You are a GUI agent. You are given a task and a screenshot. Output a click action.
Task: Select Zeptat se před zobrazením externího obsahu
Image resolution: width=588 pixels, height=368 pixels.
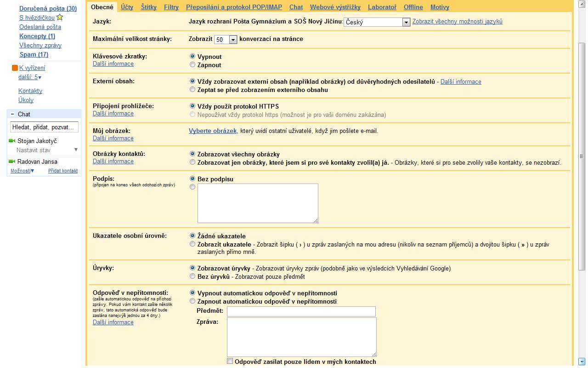(192, 90)
